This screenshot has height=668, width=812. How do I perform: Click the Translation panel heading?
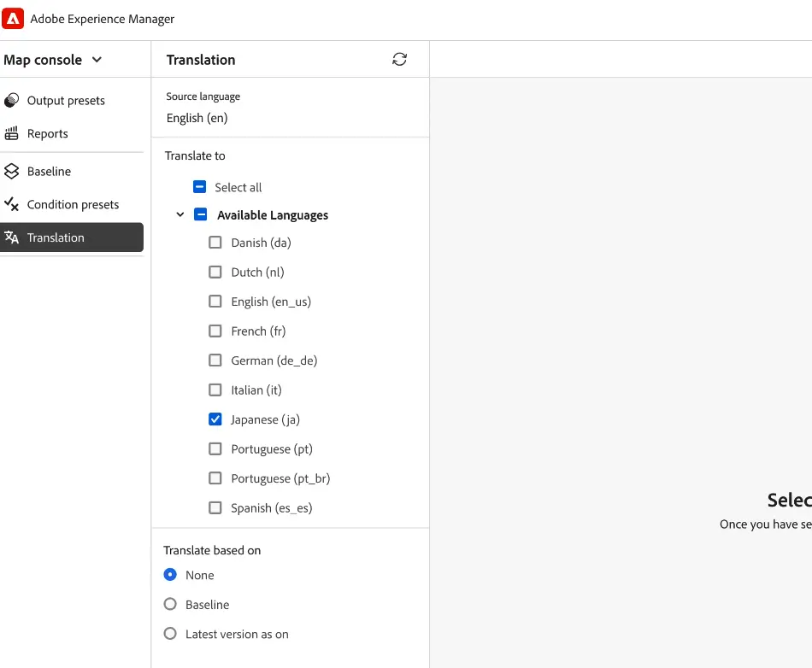[x=201, y=60]
